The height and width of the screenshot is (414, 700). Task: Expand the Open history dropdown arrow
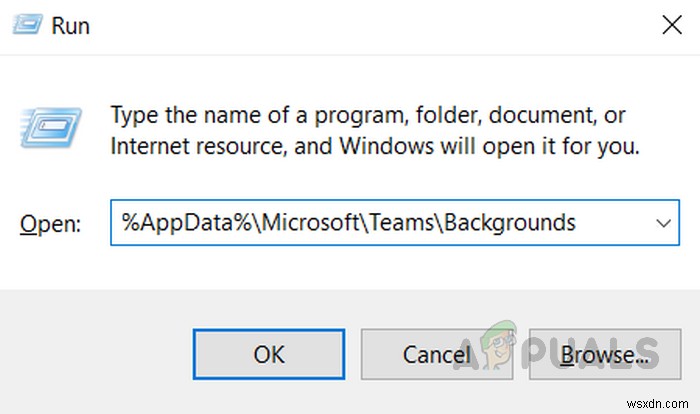point(662,222)
